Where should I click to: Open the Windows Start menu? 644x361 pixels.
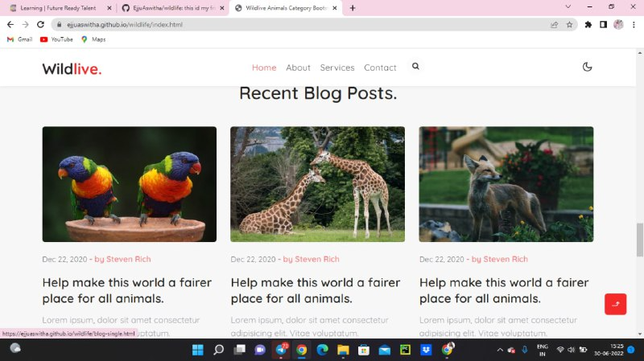tap(197, 350)
